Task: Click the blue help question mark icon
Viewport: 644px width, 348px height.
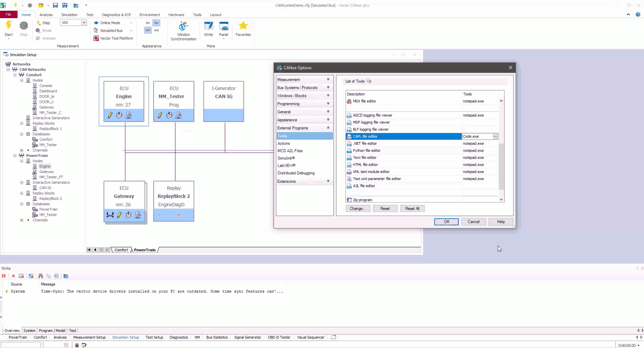Action: tap(638, 14)
